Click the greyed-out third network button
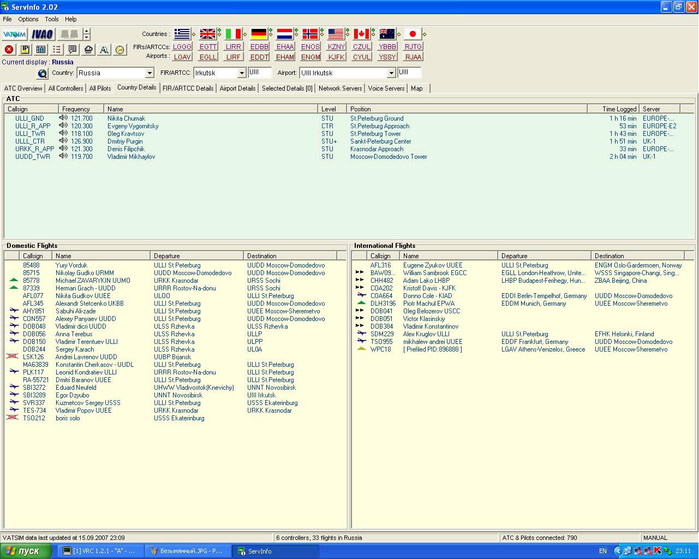699x559 pixels. [70, 34]
